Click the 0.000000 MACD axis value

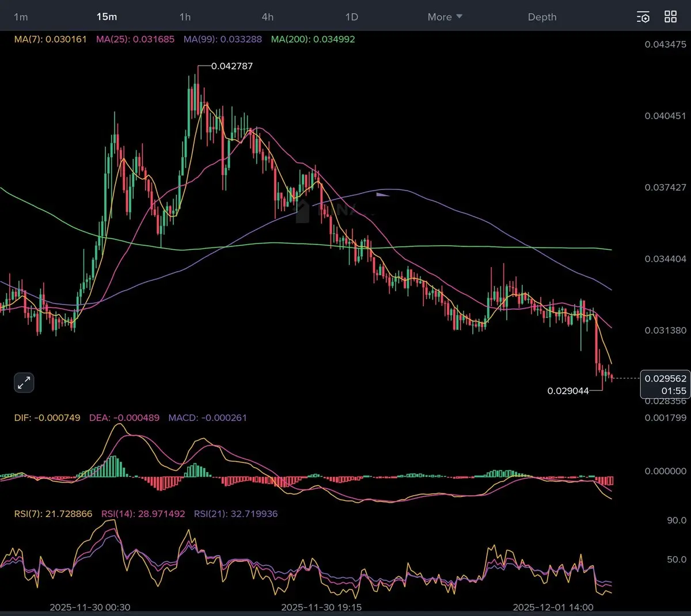(x=666, y=471)
